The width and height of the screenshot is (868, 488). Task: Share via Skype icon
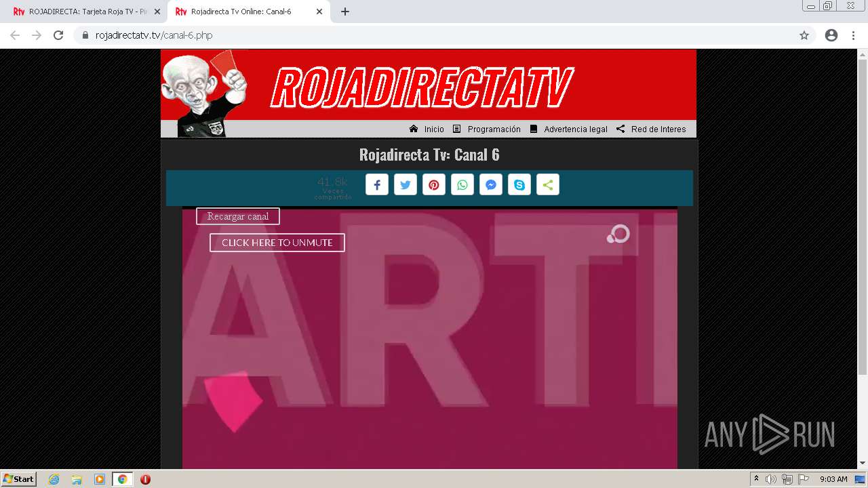click(x=519, y=185)
